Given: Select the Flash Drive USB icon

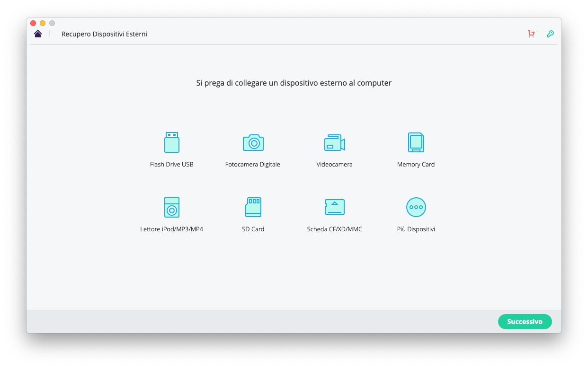Looking at the screenshot, I should coord(172,142).
